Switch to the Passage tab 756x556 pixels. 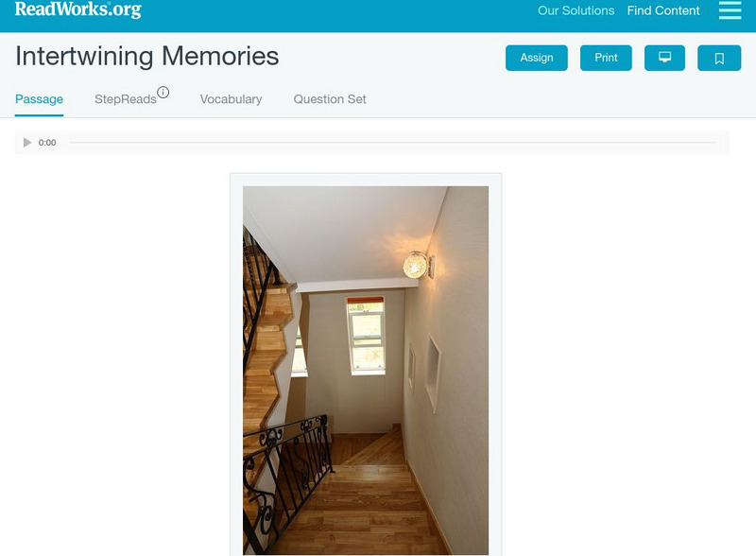39,99
